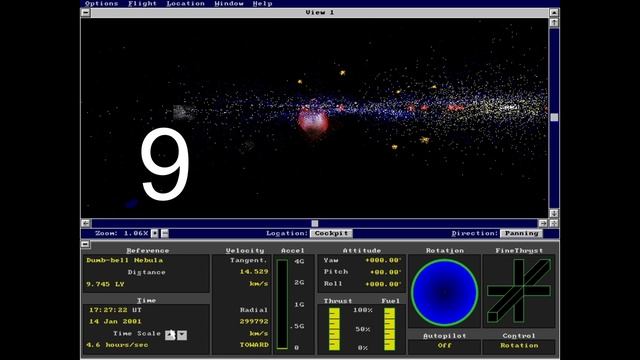The image size is (640, 360).
Task: Click the tangential velocity 14.529 value
Action: click(x=254, y=272)
